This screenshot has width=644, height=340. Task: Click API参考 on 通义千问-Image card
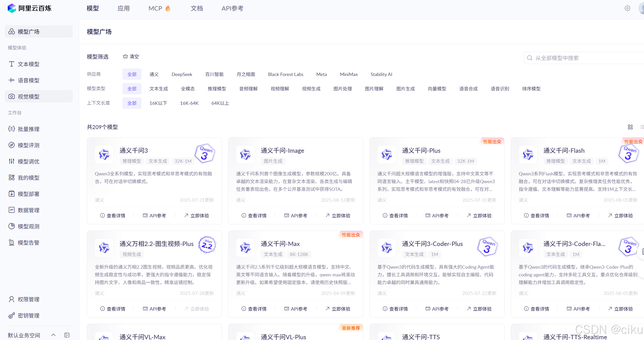click(296, 216)
